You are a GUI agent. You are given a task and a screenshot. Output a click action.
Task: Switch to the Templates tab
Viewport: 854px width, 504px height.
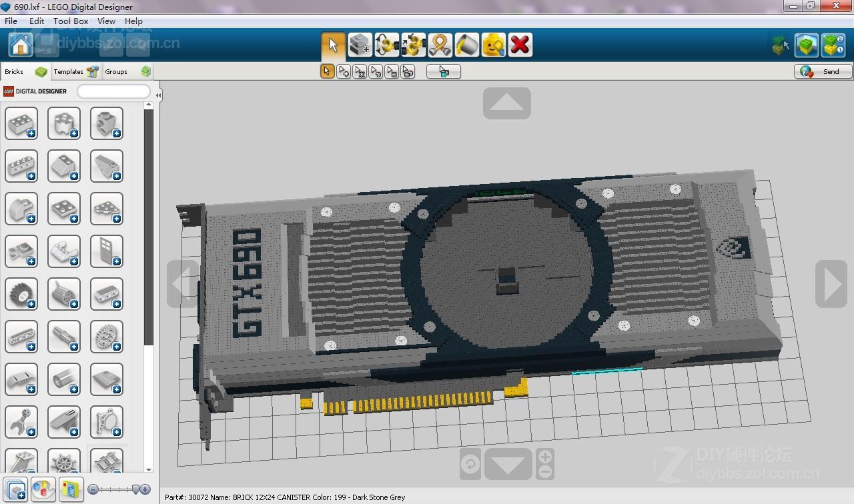point(76,71)
